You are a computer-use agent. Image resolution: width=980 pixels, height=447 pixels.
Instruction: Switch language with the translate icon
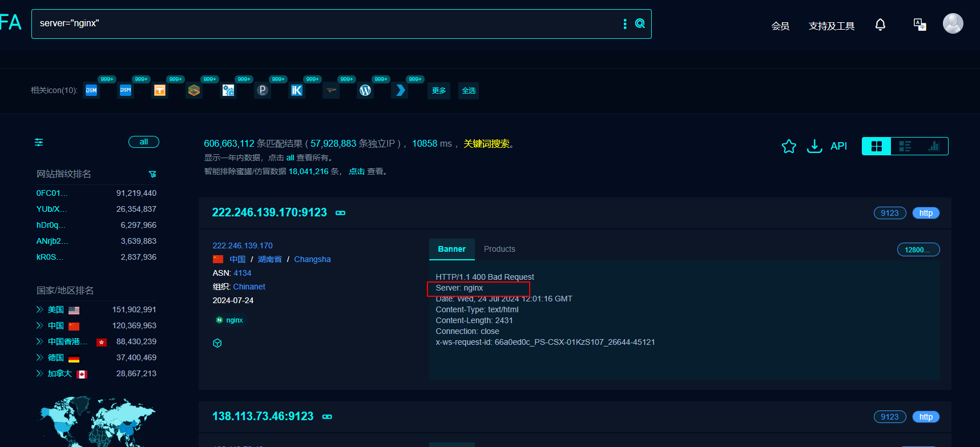(x=919, y=25)
